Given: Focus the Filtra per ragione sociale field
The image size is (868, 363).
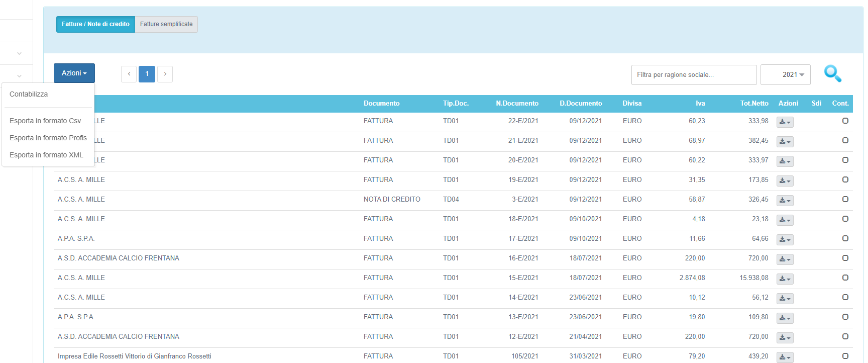Looking at the screenshot, I should [694, 75].
